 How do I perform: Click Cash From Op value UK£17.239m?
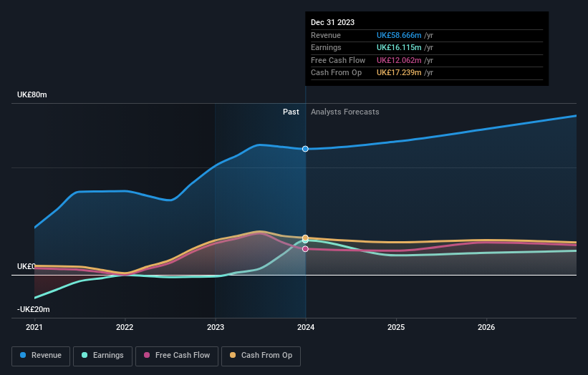click(399, 73)
